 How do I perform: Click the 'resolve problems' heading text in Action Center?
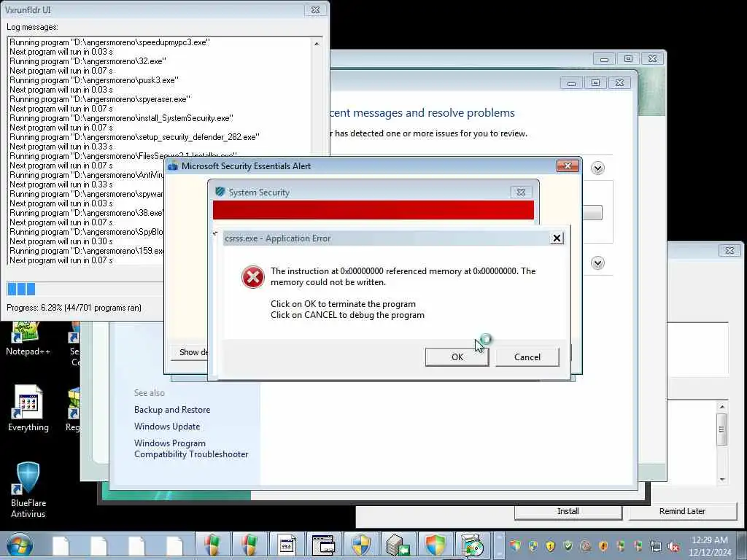point(471,113)
